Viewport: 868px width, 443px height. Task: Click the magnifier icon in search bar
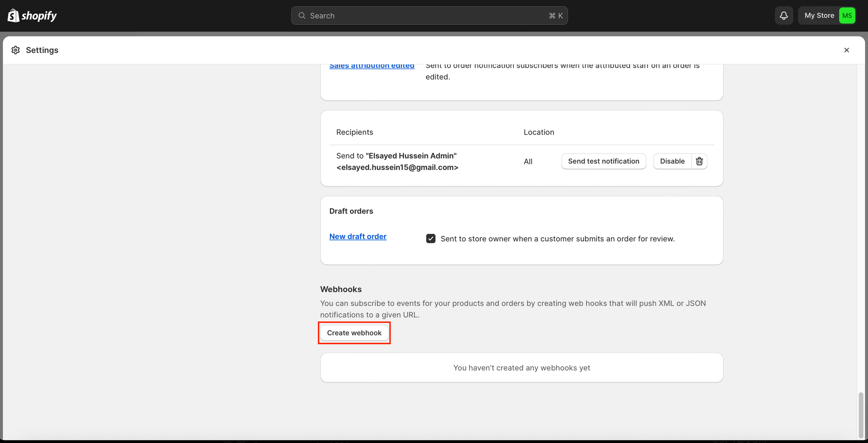pos(302,16)
